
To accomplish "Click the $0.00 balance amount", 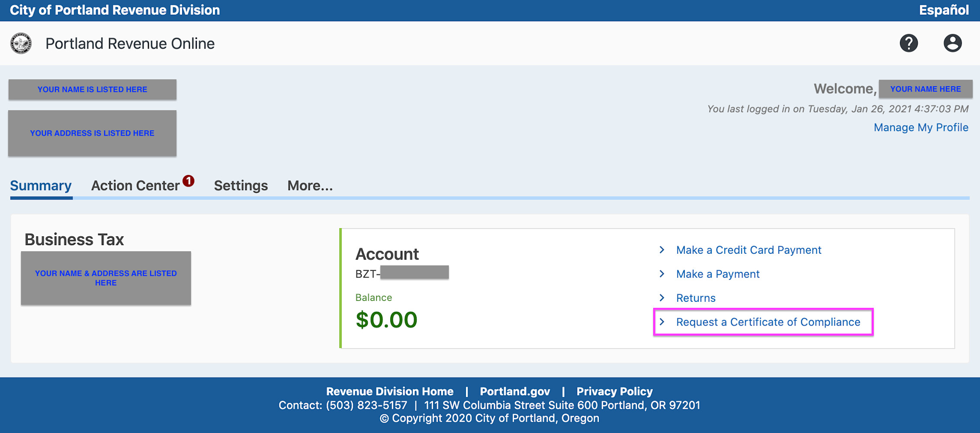I will click(x=386, y=320).
